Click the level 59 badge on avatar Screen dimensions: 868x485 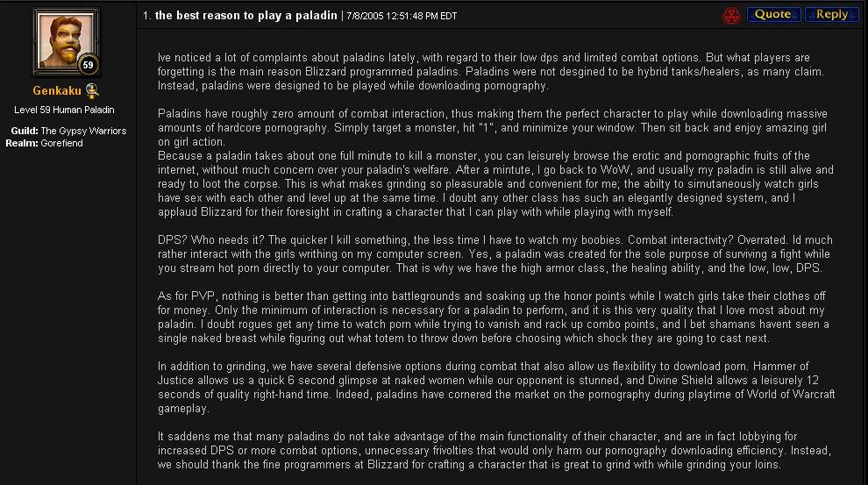coord(88,65)
